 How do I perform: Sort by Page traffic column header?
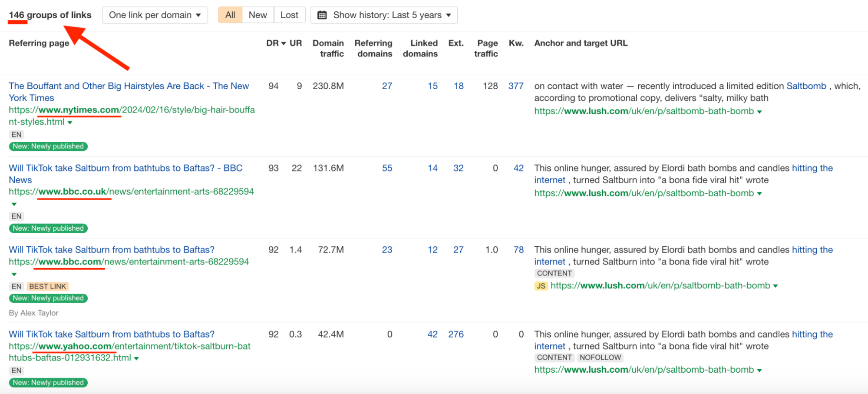(486, 48)
